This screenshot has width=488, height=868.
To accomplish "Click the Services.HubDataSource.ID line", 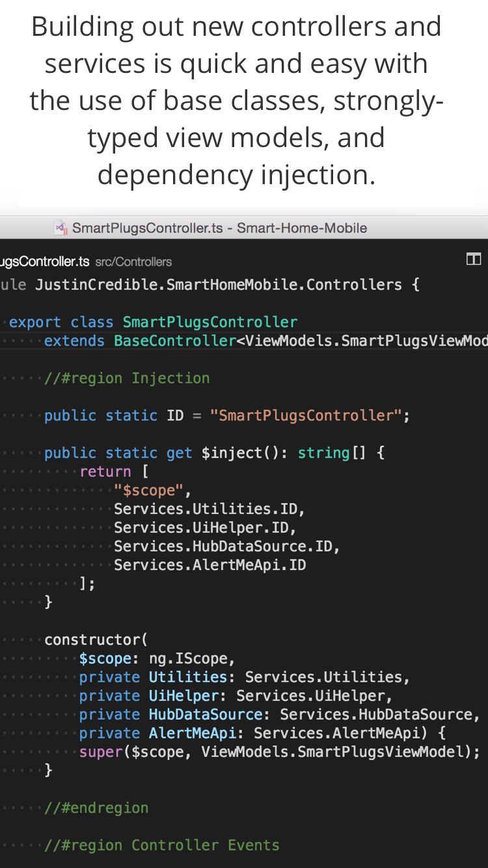I will pyautogui.click(x=227, y=547).
